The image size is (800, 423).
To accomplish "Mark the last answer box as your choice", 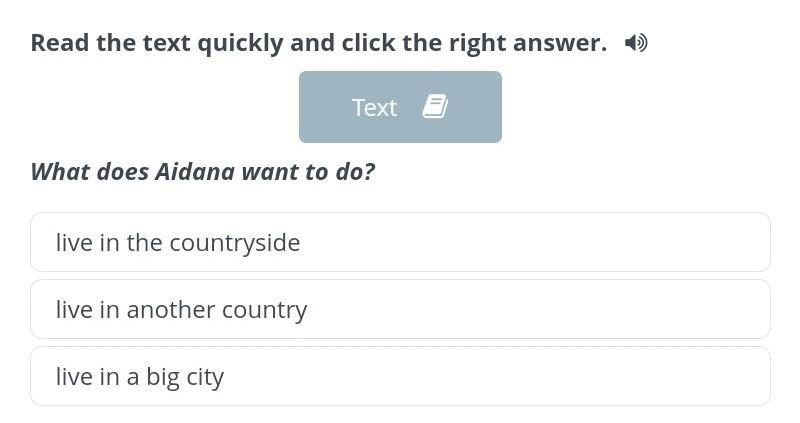I will [x=401, y=377].
